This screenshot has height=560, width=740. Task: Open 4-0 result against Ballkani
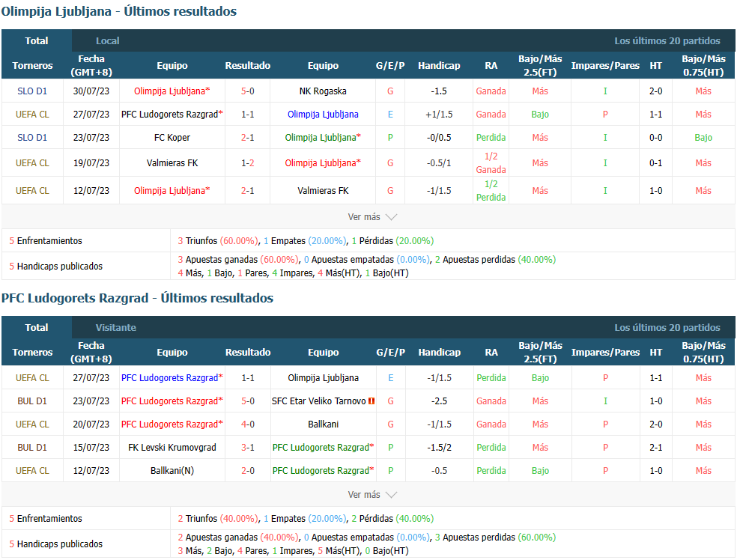point(248,424)
